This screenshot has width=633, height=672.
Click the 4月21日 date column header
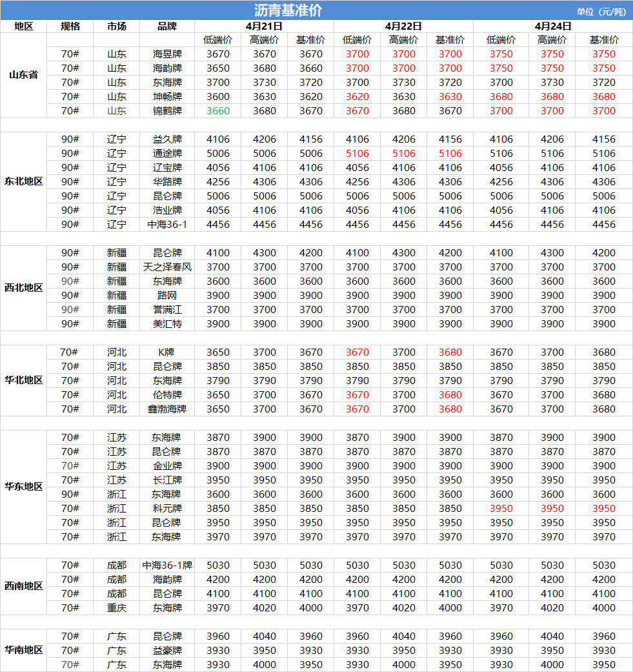(x=264, y=26)
